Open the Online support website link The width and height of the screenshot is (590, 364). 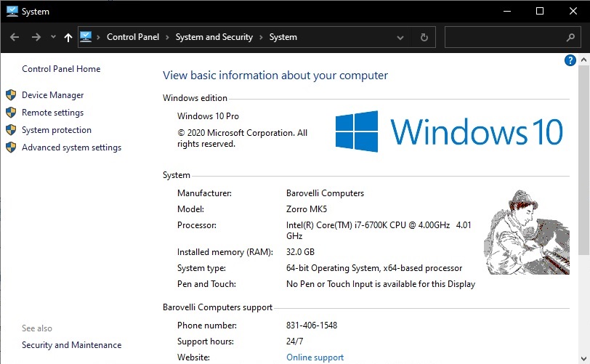tap(315, 357)
